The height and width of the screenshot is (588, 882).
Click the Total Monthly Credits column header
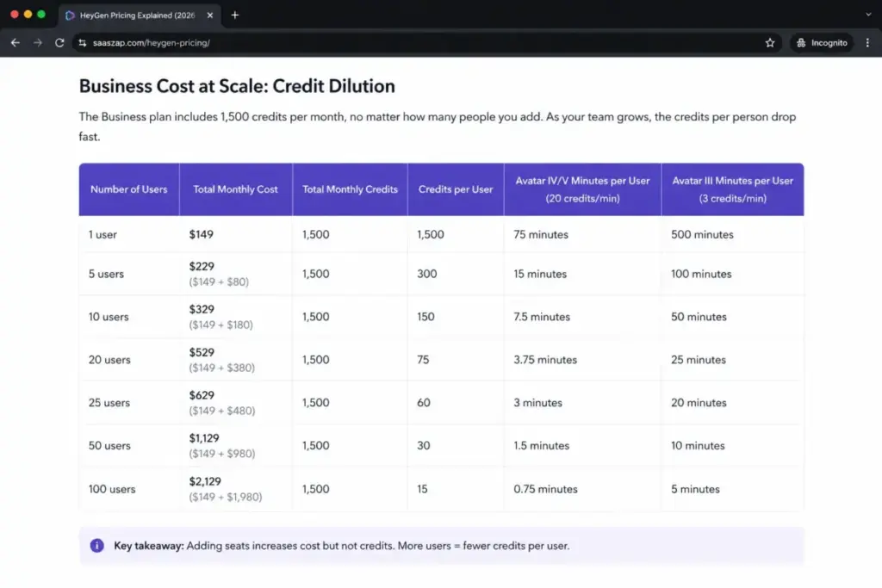tap(350, 189)
